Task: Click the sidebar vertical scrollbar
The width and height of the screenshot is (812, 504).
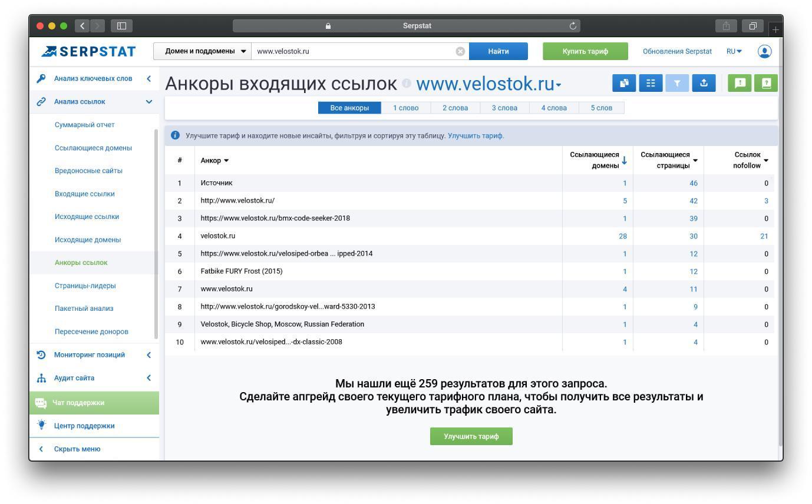Action: click(156, 234)
